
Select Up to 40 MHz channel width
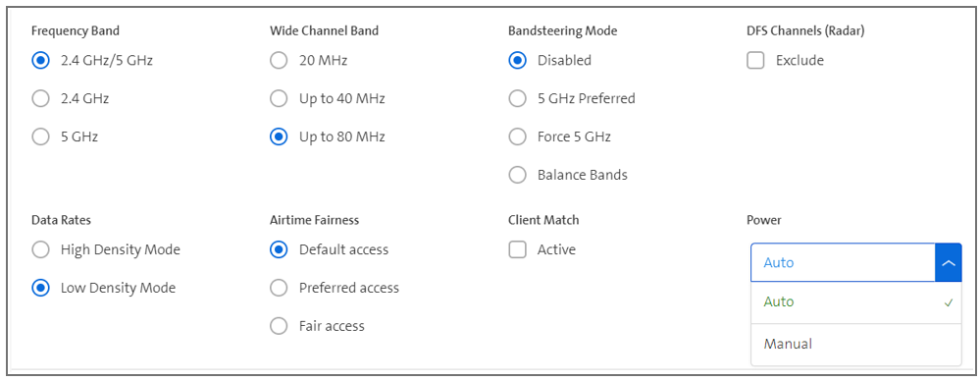[x=279, y=98]
